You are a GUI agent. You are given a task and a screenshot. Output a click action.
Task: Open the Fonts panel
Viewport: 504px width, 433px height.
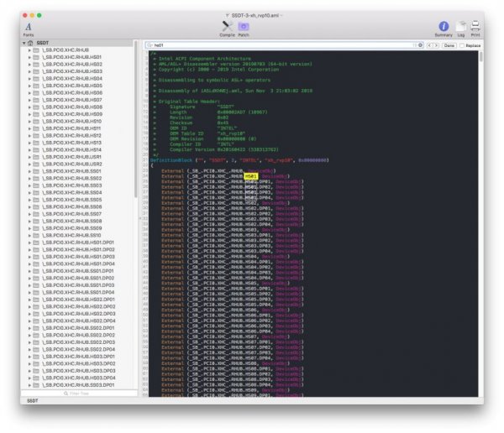pyautogui.click(x=29, y=29)
